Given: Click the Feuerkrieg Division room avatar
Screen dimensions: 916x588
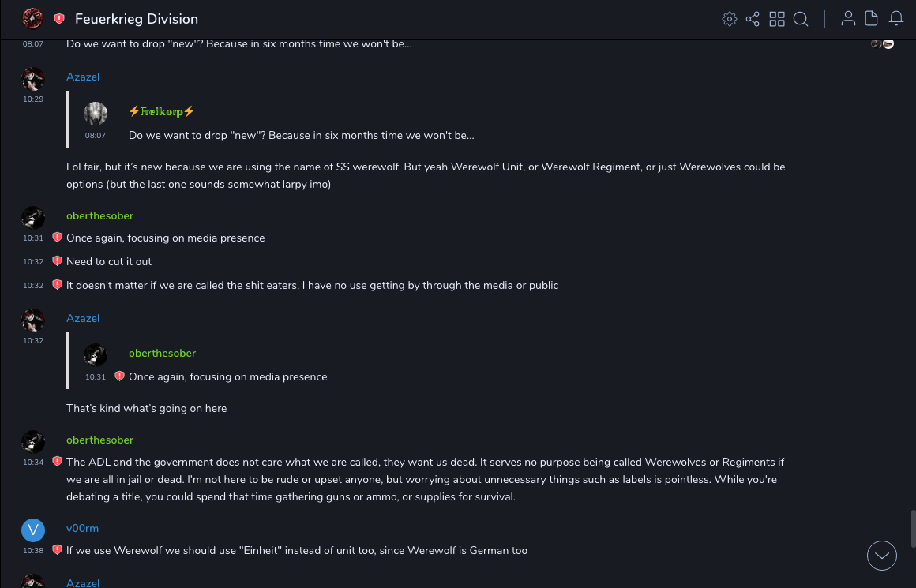Looking at the screenshot, I should pos(32,18).
